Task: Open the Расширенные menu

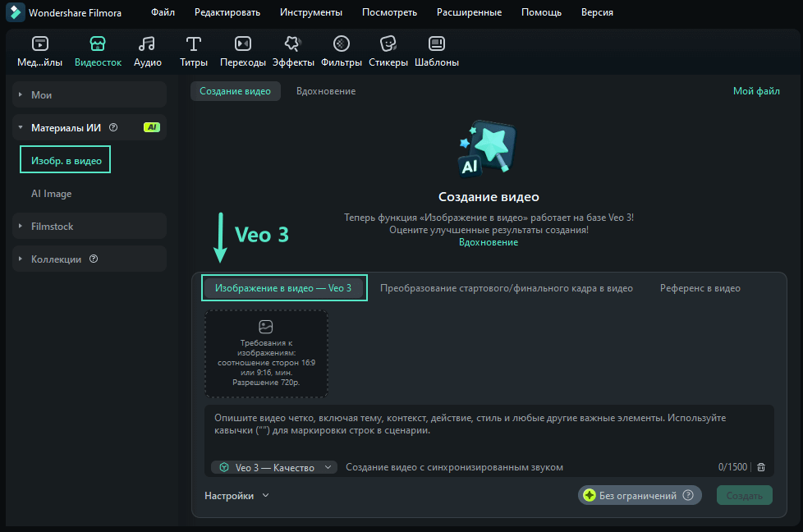Action: 469,12
